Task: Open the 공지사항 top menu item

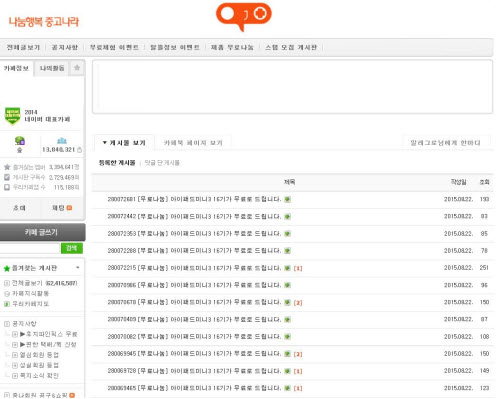Action: click(x=65, y=47)
